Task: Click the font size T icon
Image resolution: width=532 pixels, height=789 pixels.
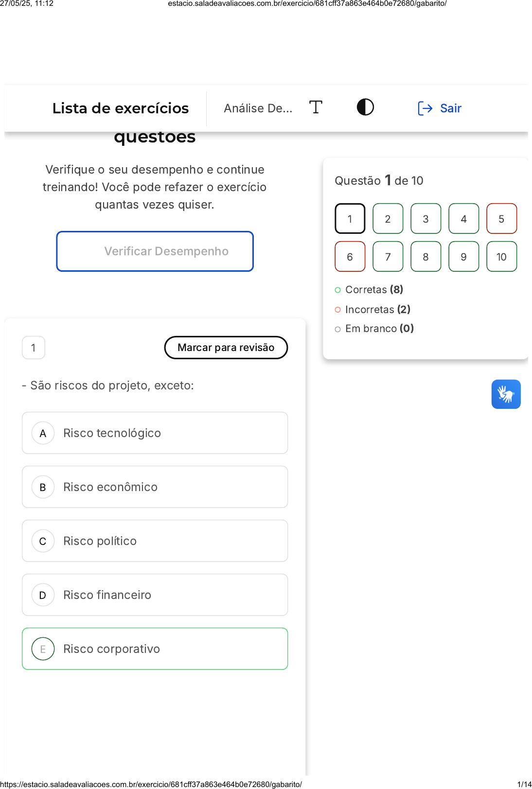Action: [x=316, y=107]
